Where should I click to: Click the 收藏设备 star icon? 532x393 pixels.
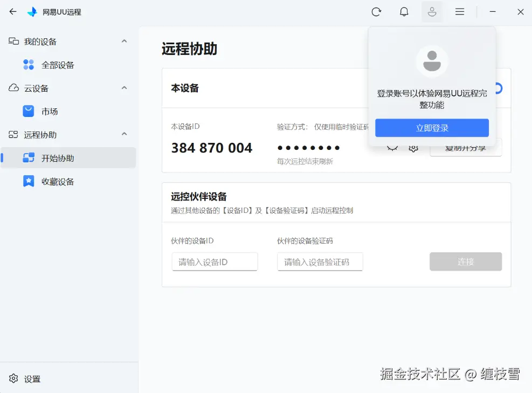pyautogui.click(x=29, y=181)
